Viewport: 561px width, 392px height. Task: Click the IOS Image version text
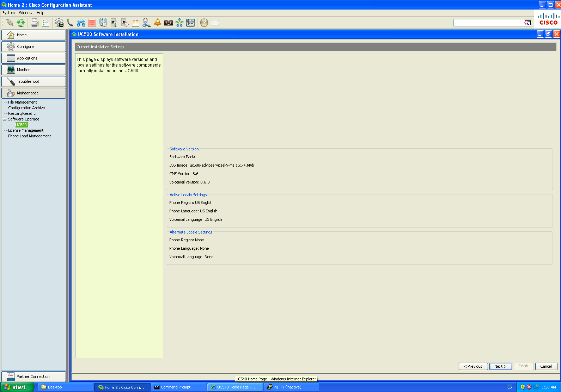tap(212, 165)
